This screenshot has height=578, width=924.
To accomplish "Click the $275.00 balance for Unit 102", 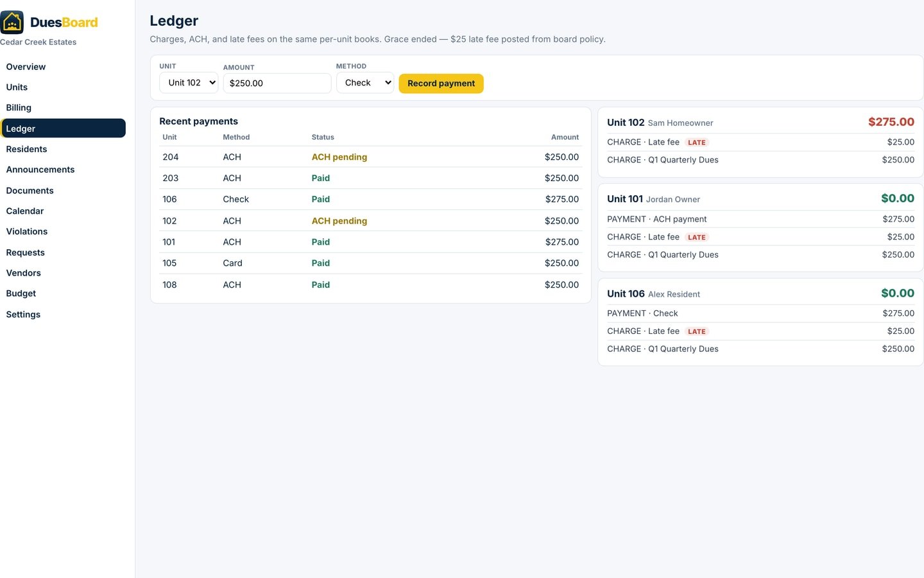I will tap(891, 122).
